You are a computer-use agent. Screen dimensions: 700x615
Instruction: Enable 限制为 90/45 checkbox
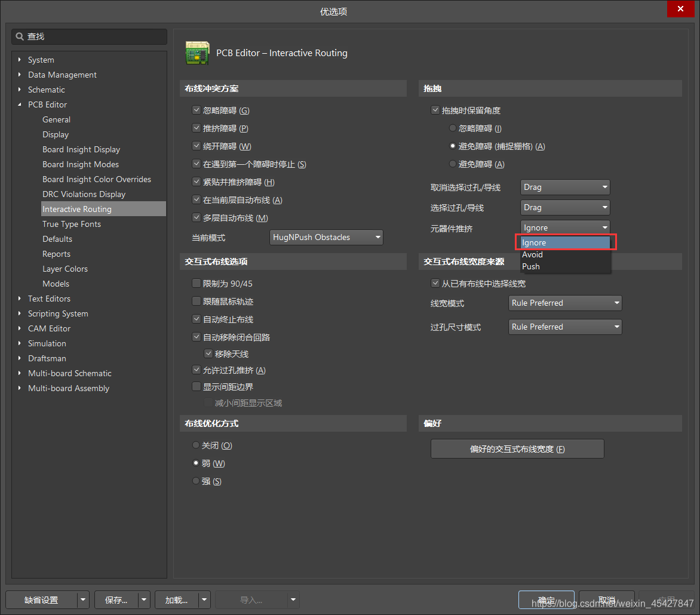pos(197,283)
